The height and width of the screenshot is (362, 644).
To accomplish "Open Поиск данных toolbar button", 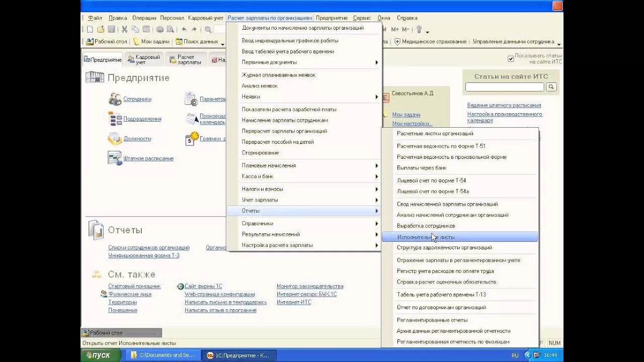I will pos(197,42).
